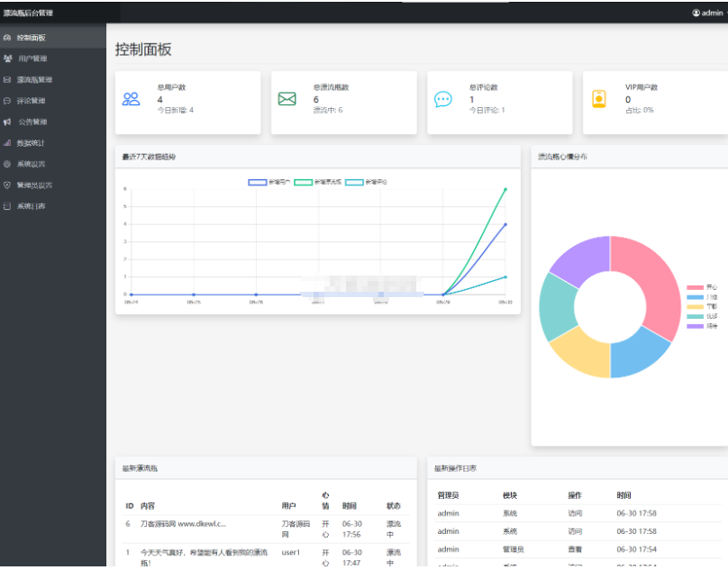Open the 数据统计 menu item text
The image size is (728, 570).
pyautogui.click(x=31, y=143)
